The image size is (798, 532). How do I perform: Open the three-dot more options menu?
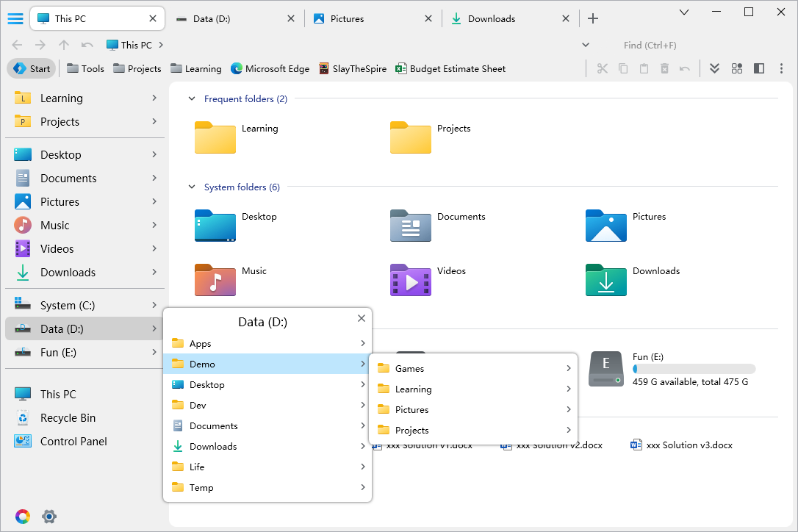pyautogui.click(x=781, y=68)
